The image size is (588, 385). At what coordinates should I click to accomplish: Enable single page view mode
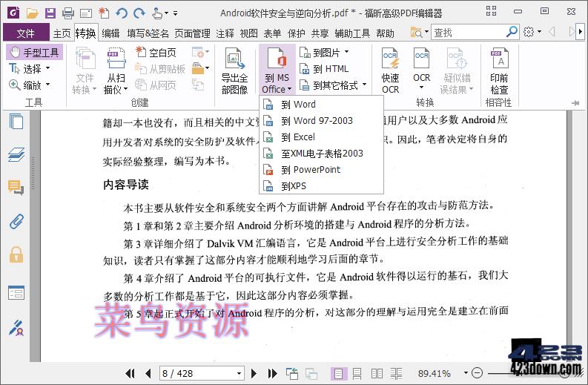click(x=338, y=374)
